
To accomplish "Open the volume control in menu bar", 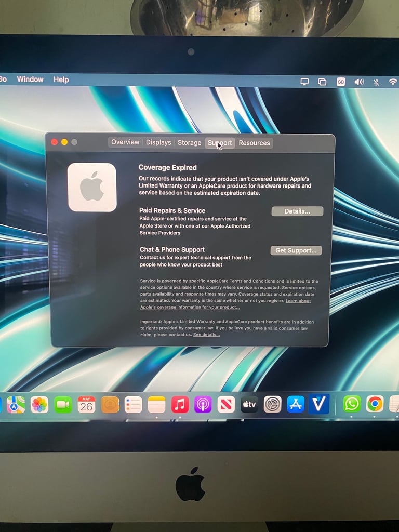I will (x=359, y=82).
